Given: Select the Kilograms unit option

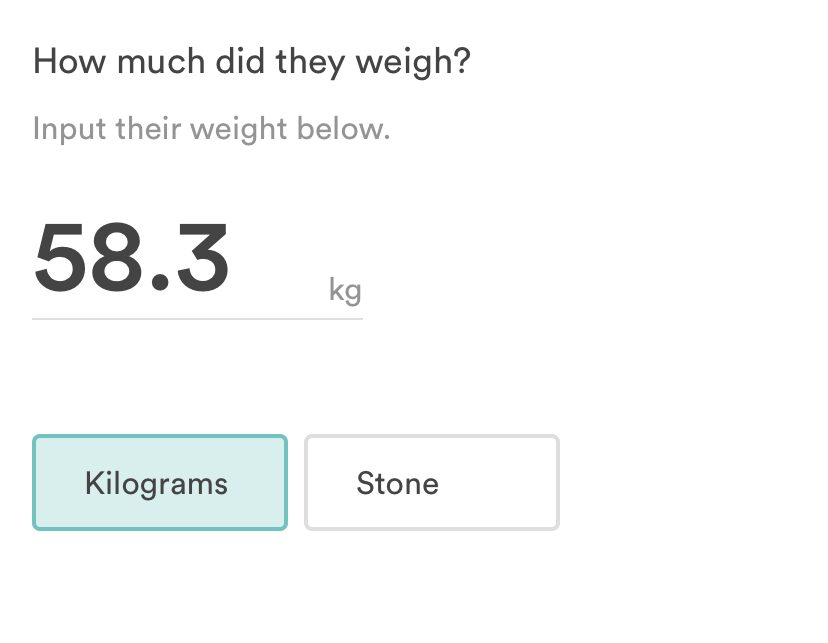Looking at the screenshot, I should click(160, 483).
